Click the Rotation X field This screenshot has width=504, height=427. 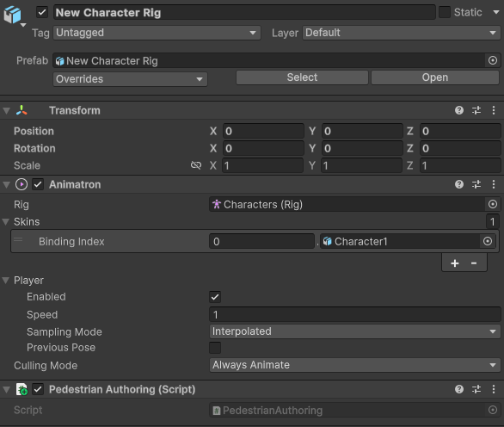pos(263,148)
